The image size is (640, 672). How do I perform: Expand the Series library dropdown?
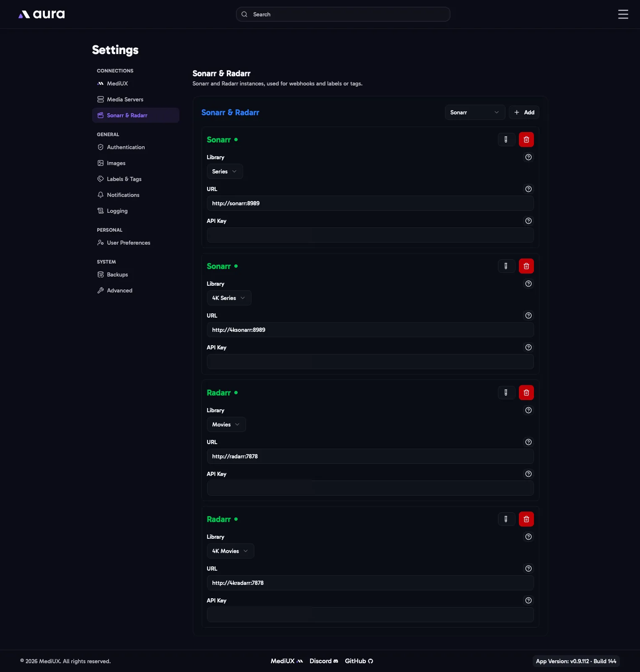[x=225, y=171]
